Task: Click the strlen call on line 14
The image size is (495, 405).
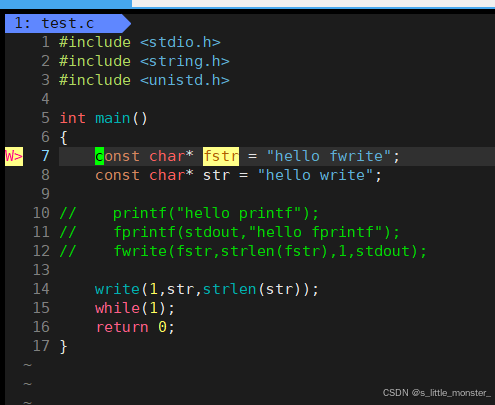Action: (229, 289)
